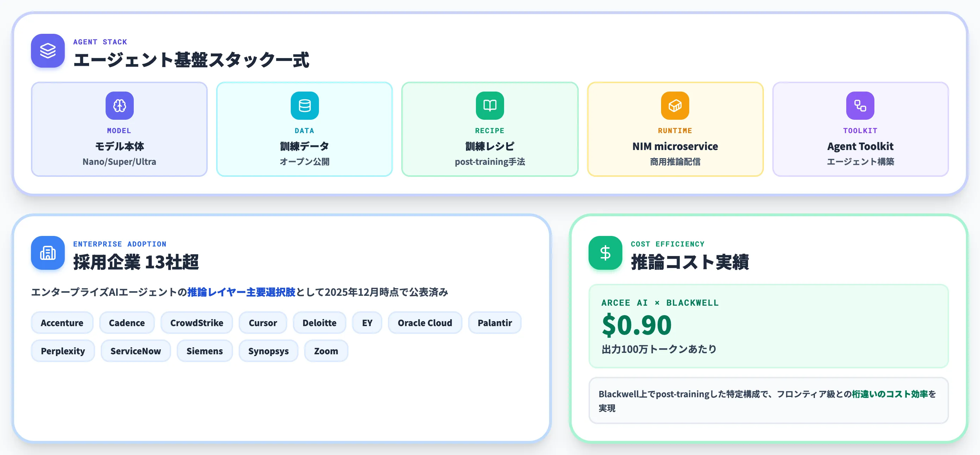Image resolution: width=980 pixels, height=455 pixels.
Task: Click the MODEL category label
Action: coord(119,131)
